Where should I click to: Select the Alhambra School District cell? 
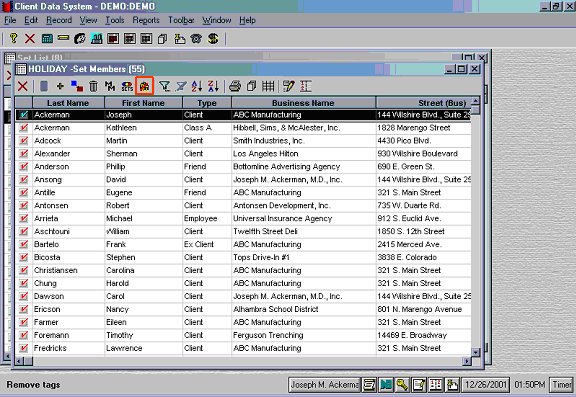303,309
